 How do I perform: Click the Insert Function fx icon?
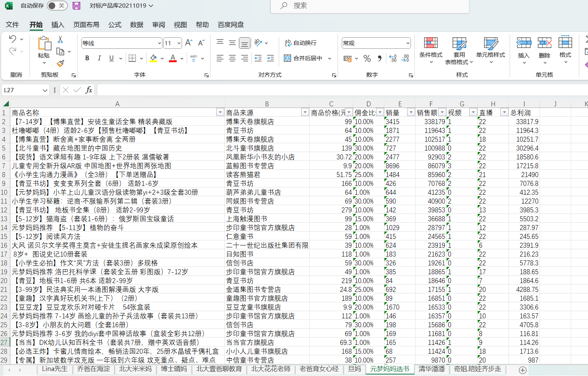coord(89,90)
